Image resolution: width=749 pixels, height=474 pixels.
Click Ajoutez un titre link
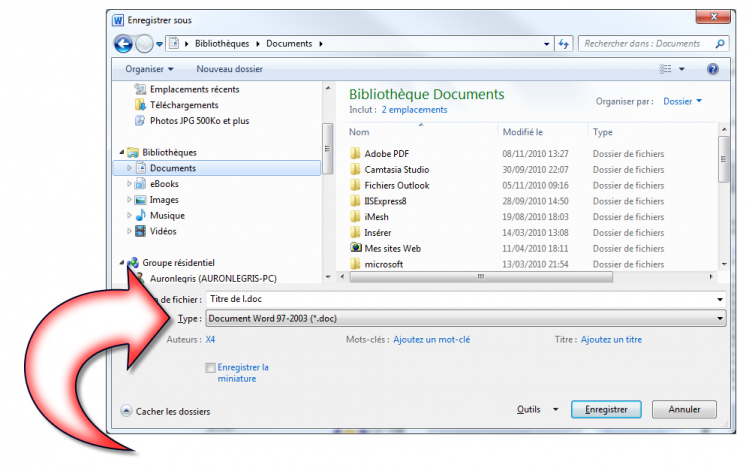tap(611, 340)
